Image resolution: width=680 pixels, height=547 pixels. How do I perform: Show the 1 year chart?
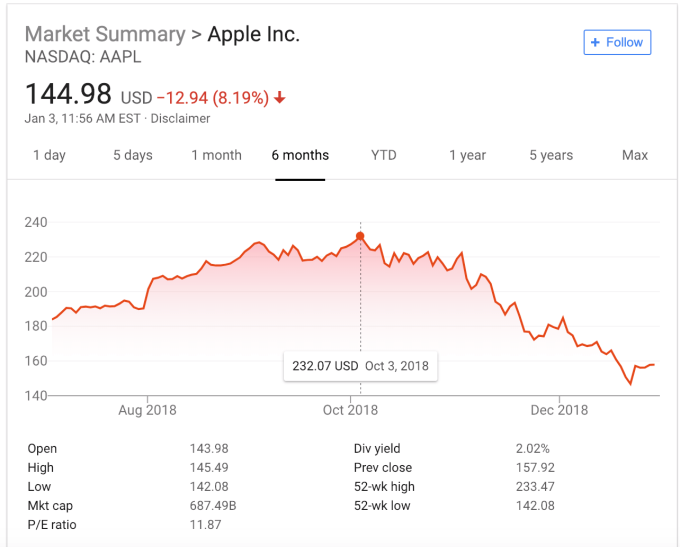(x=467, y=155)
